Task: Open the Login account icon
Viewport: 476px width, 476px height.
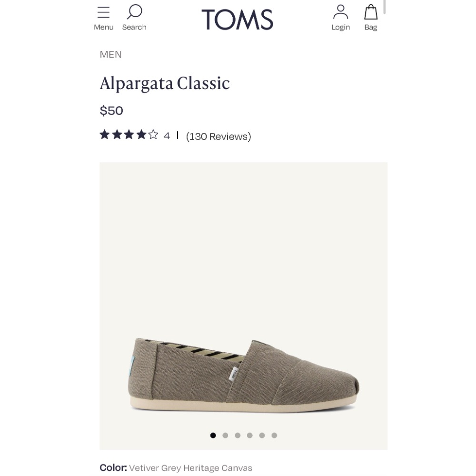Action: (340, 12)
